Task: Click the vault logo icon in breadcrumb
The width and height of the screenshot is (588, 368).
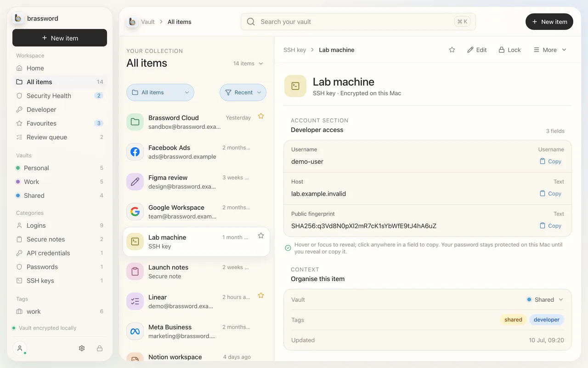Action: pos(132,22)
